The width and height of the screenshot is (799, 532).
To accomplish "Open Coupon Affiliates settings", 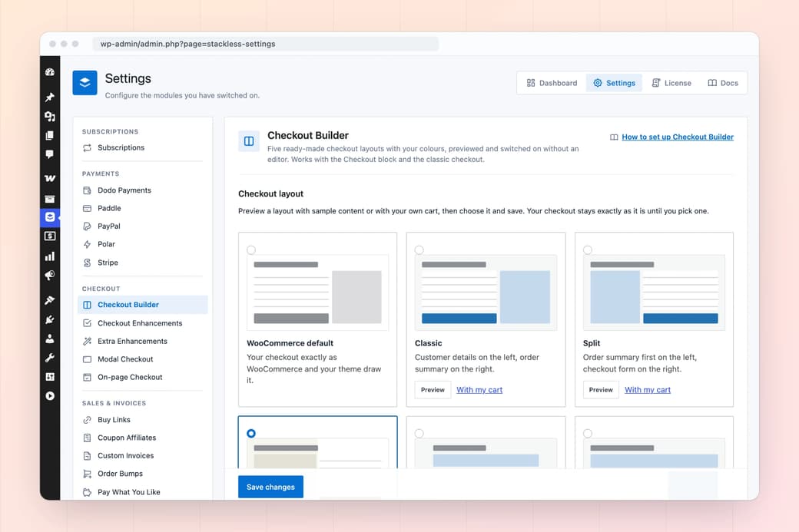I will pyautogui.click(x=142, y=438).
